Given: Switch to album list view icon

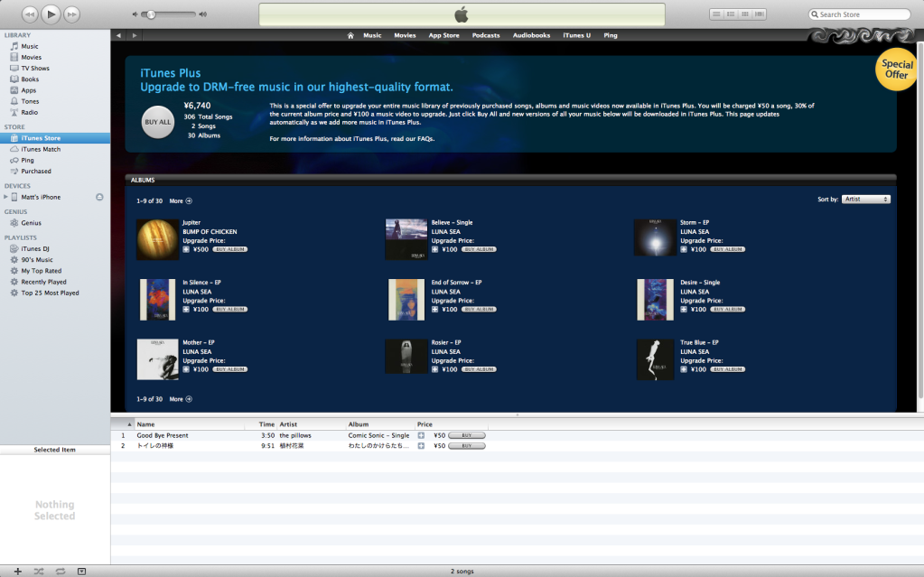Looking at the screenshot, I should tap(731, 14).
